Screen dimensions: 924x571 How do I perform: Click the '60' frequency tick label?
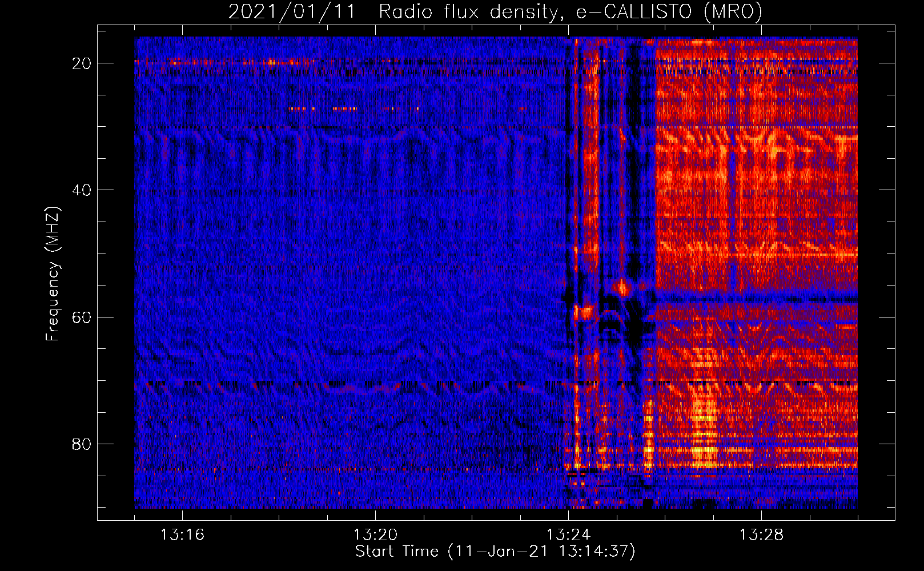(82, 317)
